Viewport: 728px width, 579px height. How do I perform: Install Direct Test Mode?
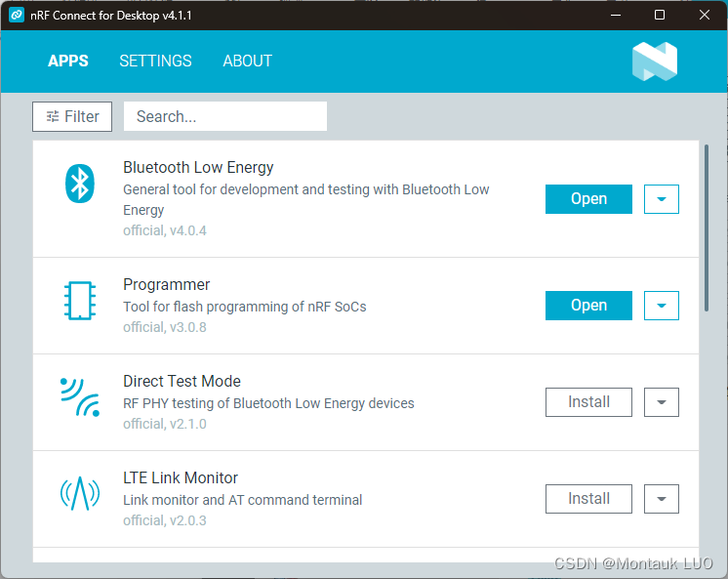pyautogui.click(x=588, y=402)
